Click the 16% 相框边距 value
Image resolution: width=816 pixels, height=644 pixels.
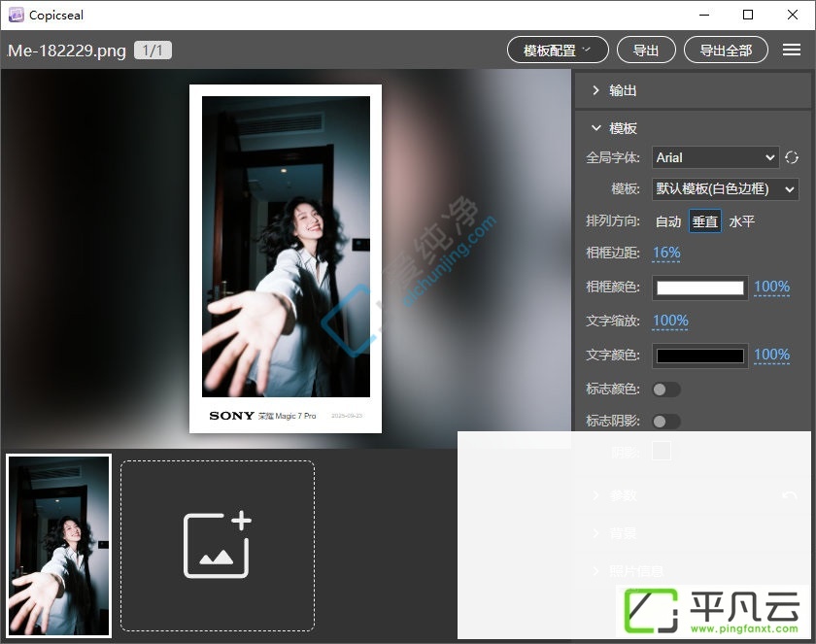point(666,253)
